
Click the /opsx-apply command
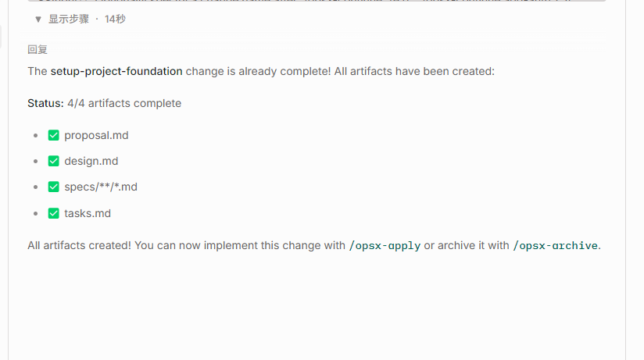pyautogui.click(x=385, y=245)
